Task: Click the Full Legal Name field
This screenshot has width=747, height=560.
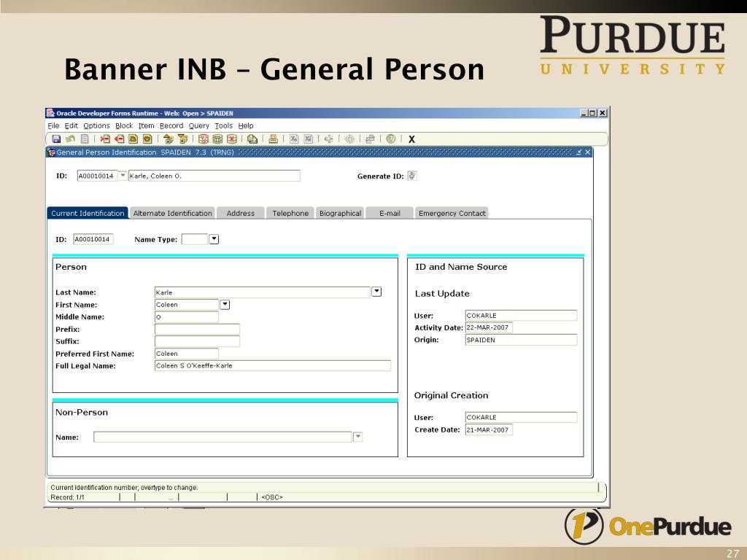Action: 273,365
